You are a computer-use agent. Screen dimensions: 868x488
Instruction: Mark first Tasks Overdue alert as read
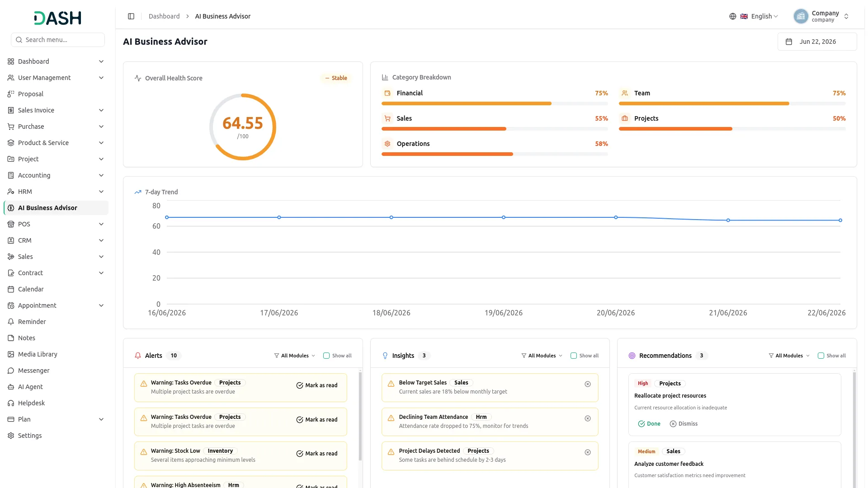317,385
